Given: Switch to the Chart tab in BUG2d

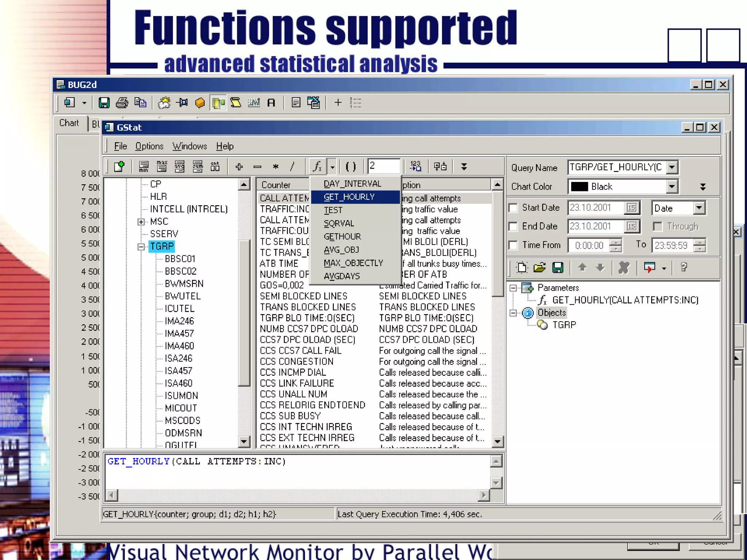Looking at the screenshot, I should pos(69,123).
